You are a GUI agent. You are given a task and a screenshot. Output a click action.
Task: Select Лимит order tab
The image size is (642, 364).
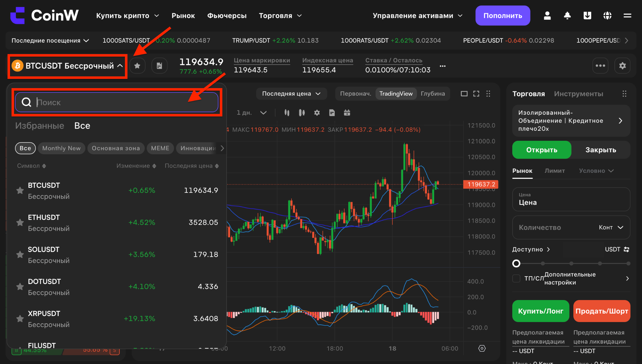coord(555,171)
